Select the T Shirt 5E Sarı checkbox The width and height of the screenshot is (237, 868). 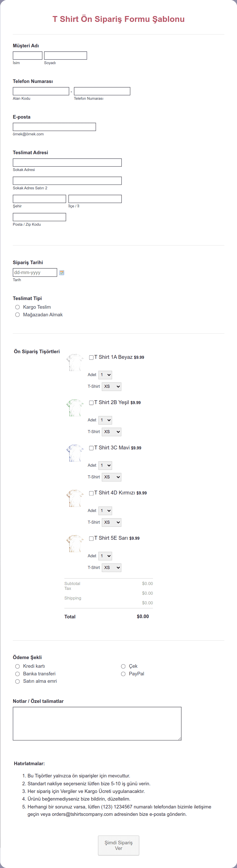91,538
